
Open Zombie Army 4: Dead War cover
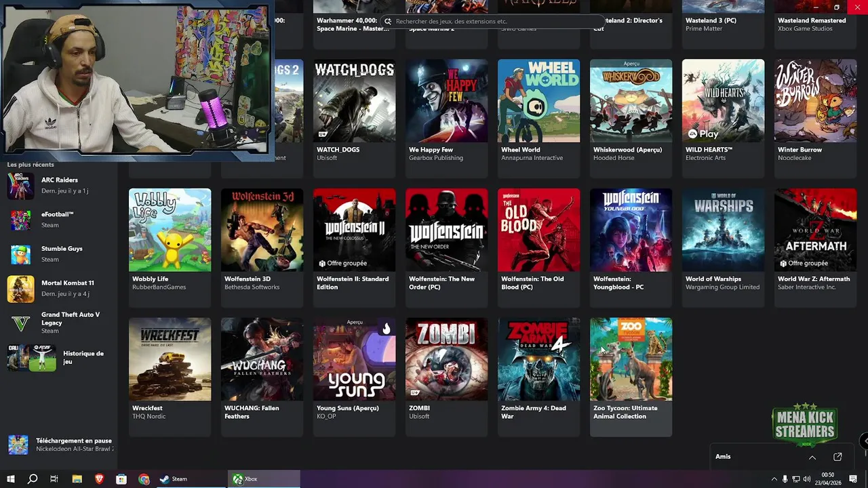538,359
